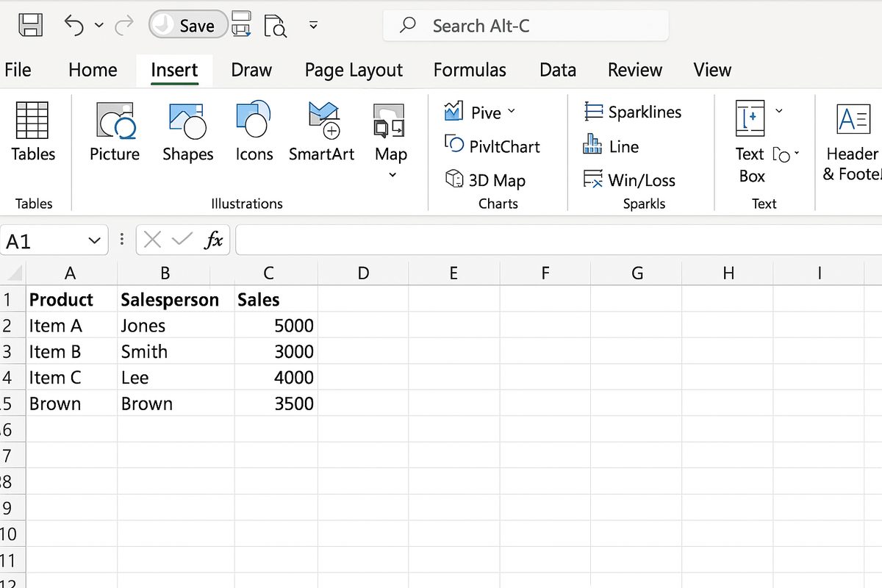Open the File menu
The height and width of the screenshot is (588, 882).
point(18,70)
